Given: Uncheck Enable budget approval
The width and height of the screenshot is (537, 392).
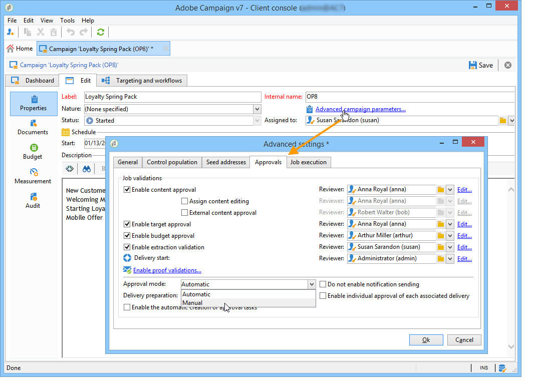Looking at the screenshot, I should pos(127,235).
